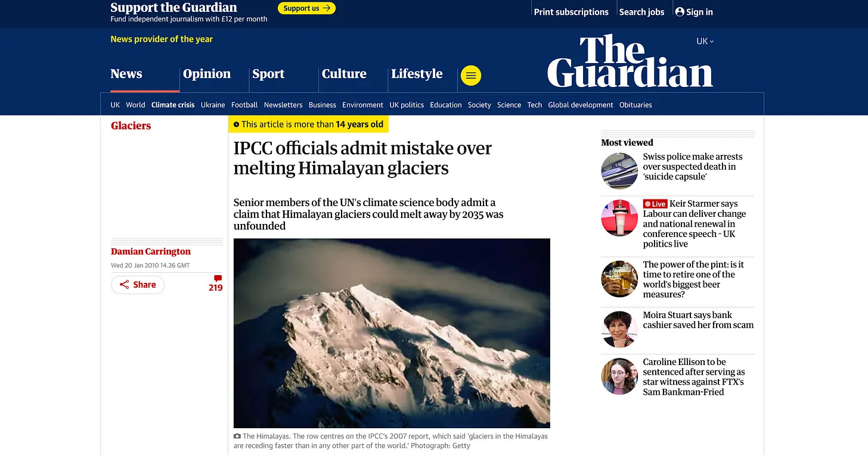The height and width of the screenshot is (455, 868).
Task: Open the Sport section tab
Action: coord(268,74)
